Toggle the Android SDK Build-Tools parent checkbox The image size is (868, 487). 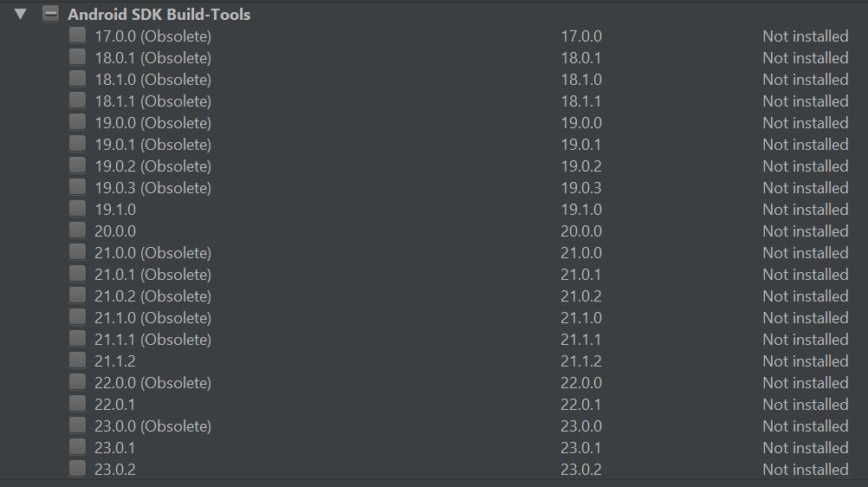click(x=51, y=14)
